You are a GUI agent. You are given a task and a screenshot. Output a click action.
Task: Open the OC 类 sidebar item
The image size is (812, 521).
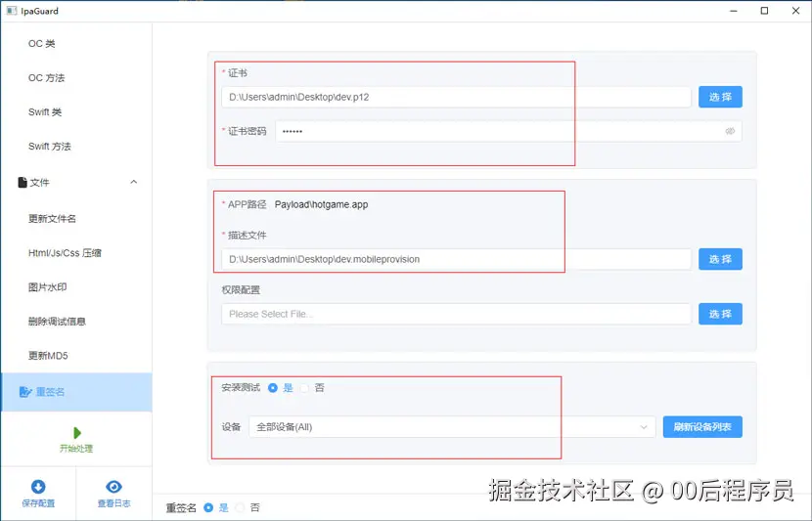point(41,43)
